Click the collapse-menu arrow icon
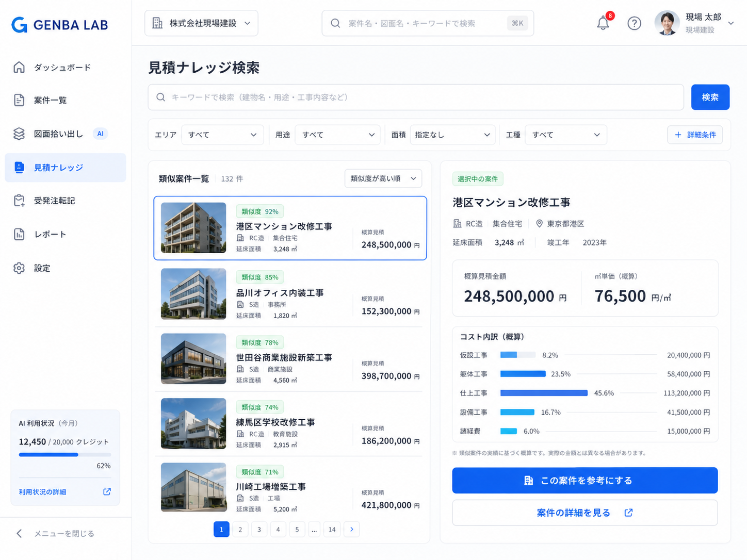Screen dimensions: 747x560 tap(19, 533)
